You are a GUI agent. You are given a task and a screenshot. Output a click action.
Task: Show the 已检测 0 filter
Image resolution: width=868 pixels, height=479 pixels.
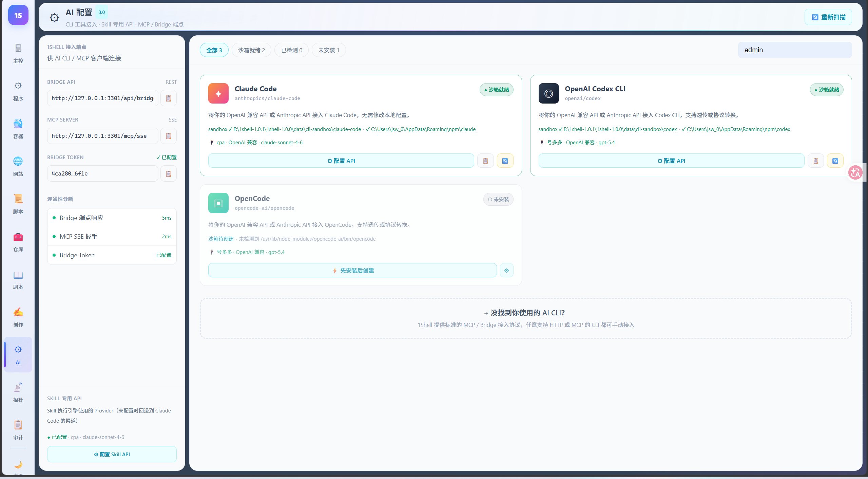[291, 50]
